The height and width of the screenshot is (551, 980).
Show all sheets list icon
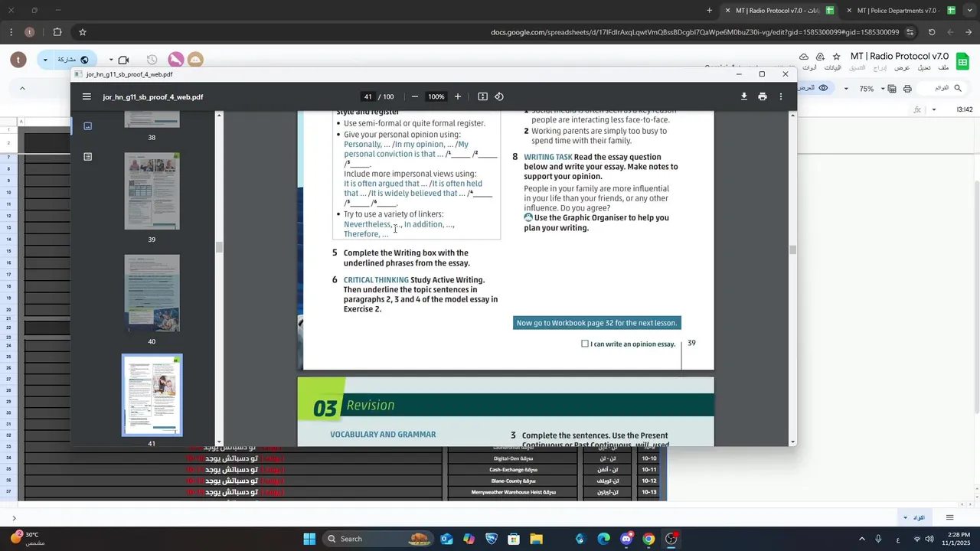(x=950, y=518)
